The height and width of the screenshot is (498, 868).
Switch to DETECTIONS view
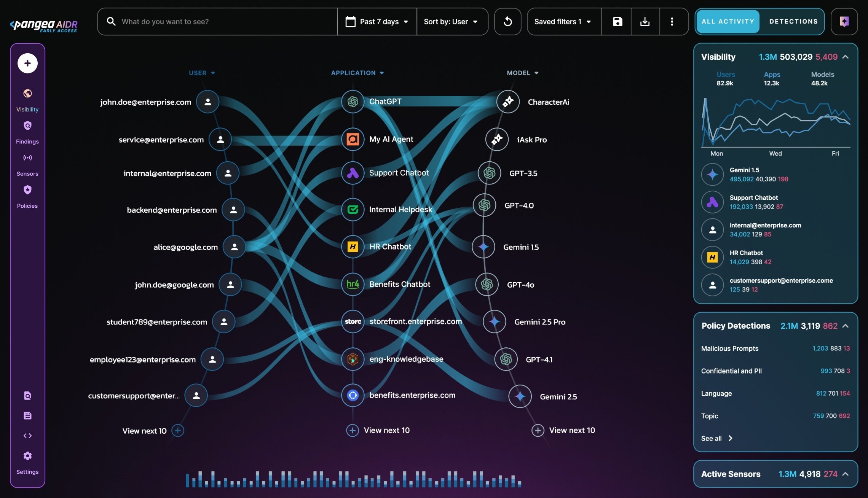point(793,22)
